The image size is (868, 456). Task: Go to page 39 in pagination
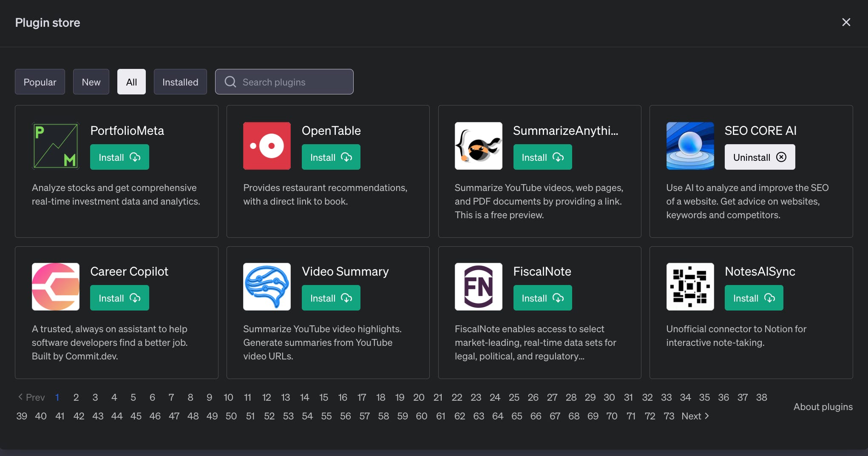coord(22,416)
